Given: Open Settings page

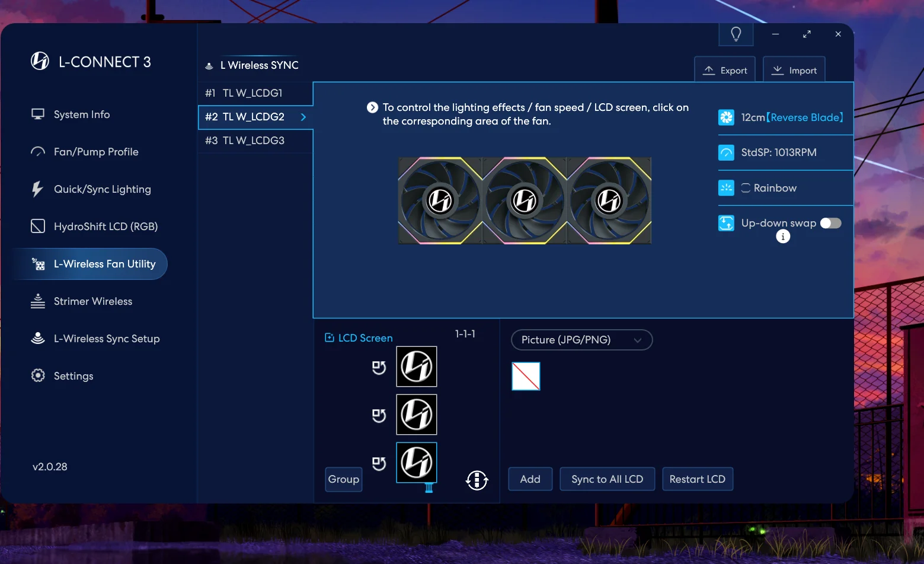Looking at the screenshot, I should (62, 376).
